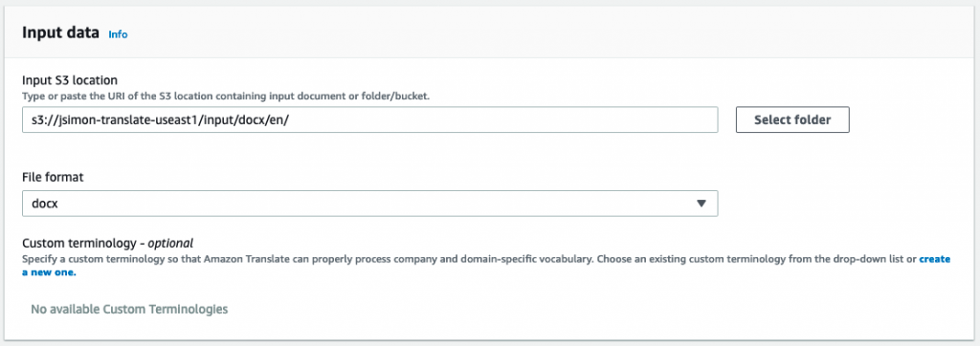This screenshot has width=980, height=346.
Task: Click the black triangle in File format selector
Action: point(701,204)
